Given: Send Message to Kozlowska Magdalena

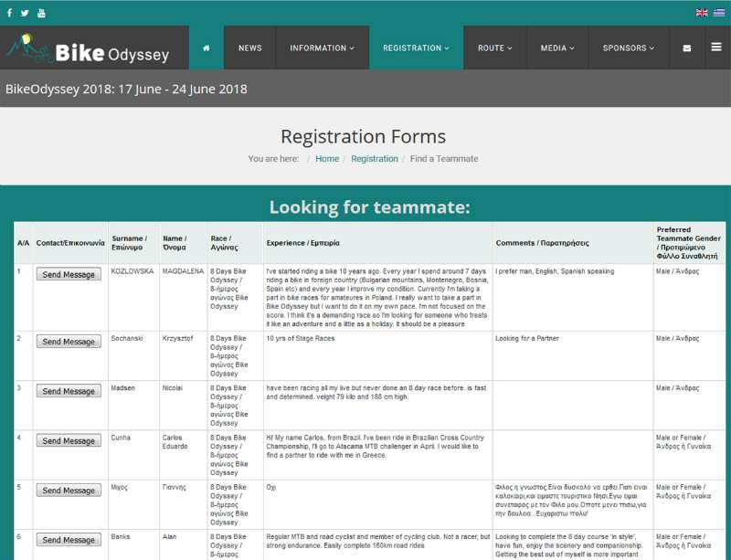Looking at the screenshot, I should click(x=69, y=274).
